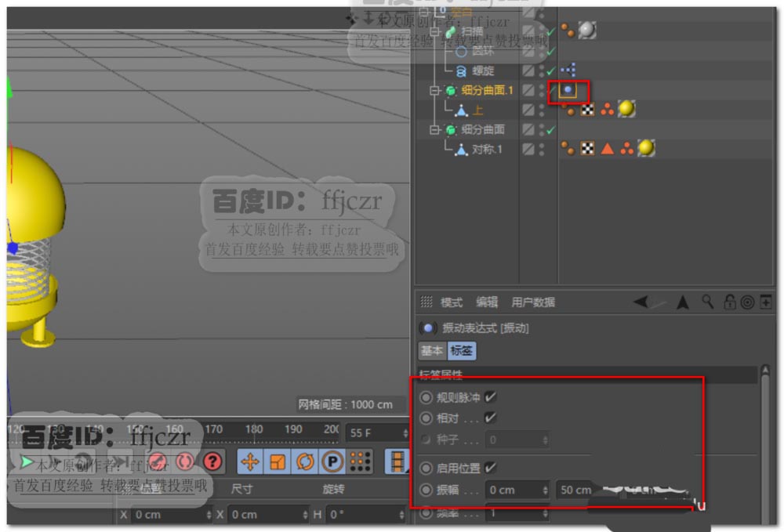Toggle the visibility dots of 螺旋 row
The height and width of the screenshot is (532, 784).
tap(542, 71)
